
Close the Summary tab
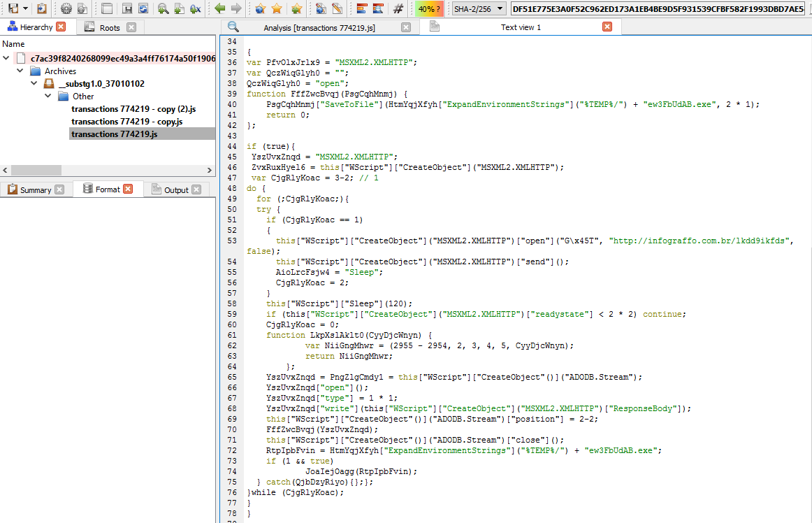pyautogui.click(x=59, y=189)
